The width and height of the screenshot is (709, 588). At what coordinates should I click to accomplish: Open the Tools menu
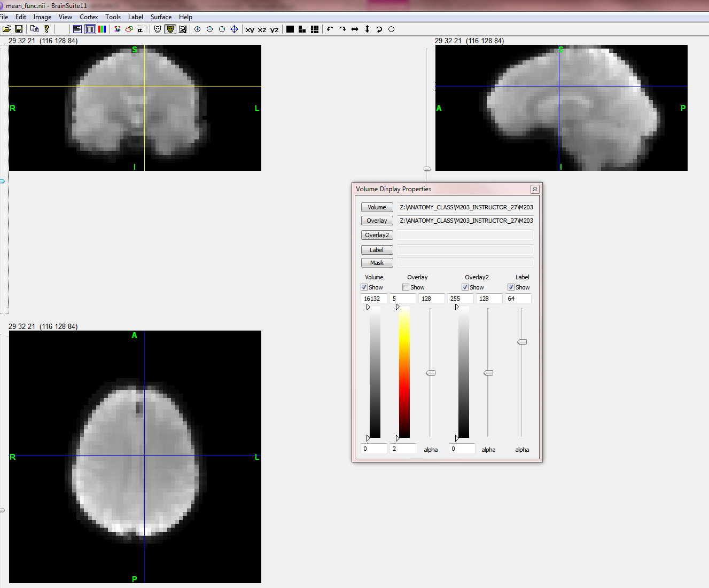tap(113, 17)
